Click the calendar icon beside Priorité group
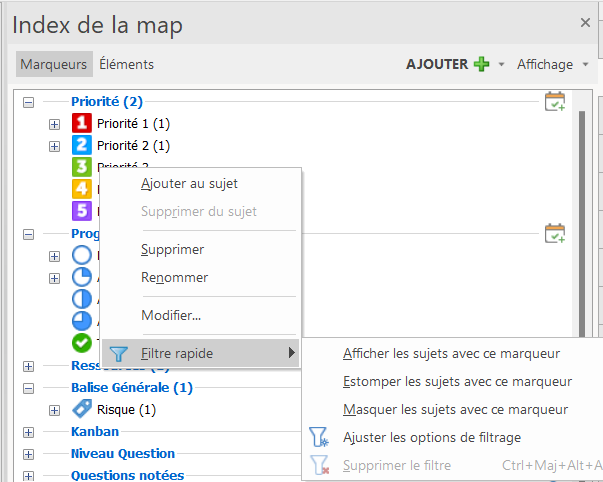The image size is (603, 482). (554, 101)
